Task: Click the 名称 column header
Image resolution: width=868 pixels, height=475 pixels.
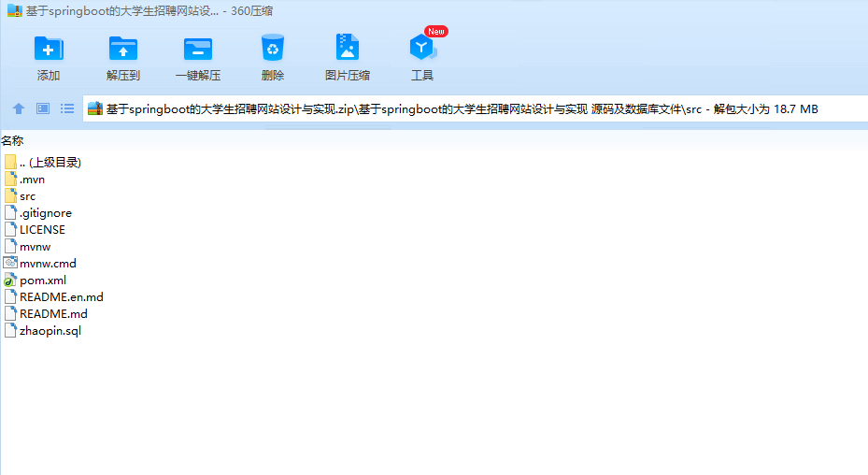Action: pos(12,141)
